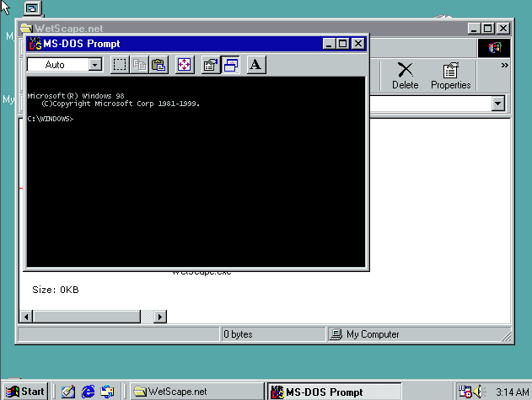
Task: Click the 3:14 AM clock
Action: [x=512, y=392]
